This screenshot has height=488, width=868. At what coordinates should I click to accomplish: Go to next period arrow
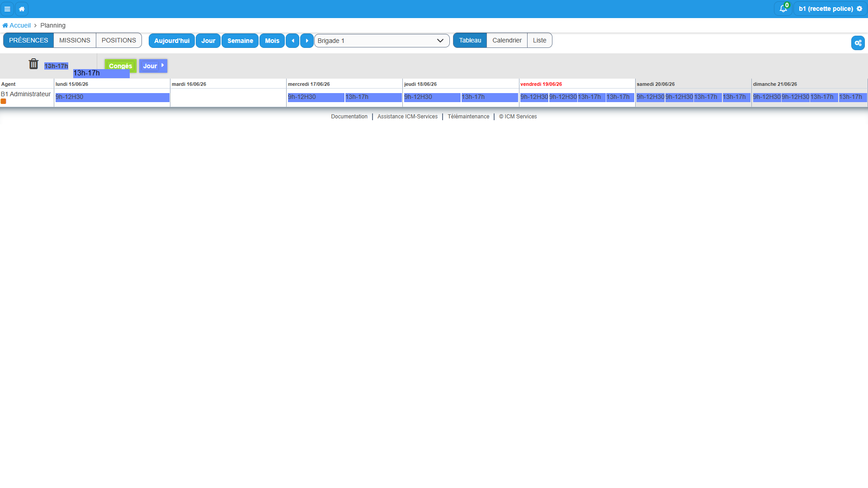[x=307, y=41]
